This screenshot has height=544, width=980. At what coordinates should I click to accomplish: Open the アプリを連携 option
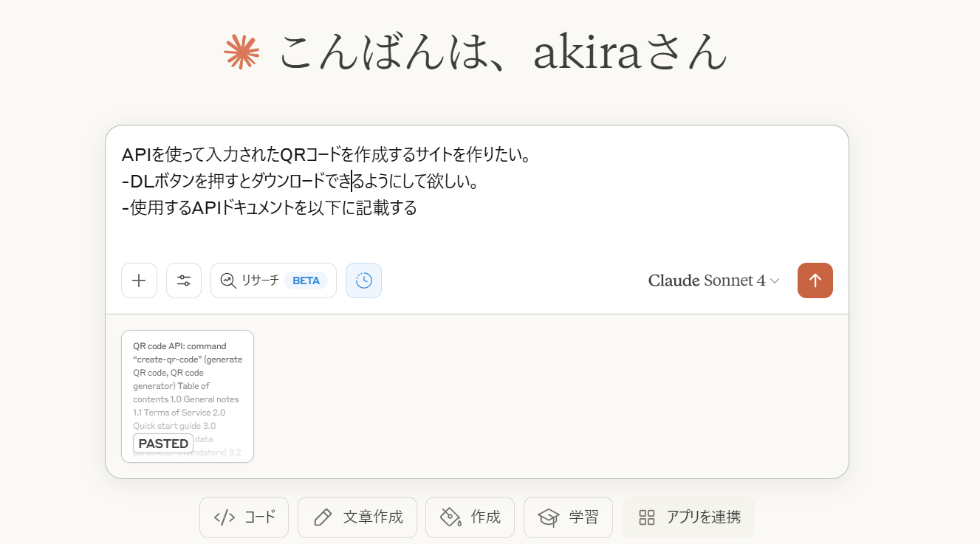[688, 517]
